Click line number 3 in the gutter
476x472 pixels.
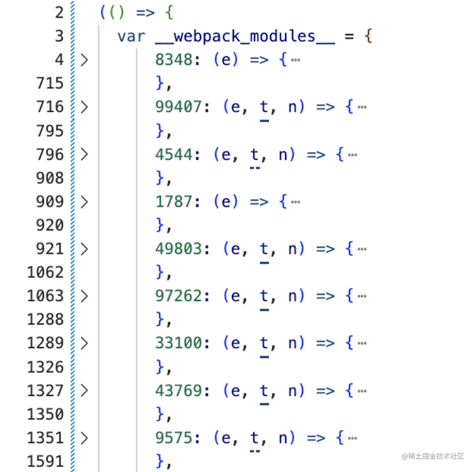click(x=59, y=36)
